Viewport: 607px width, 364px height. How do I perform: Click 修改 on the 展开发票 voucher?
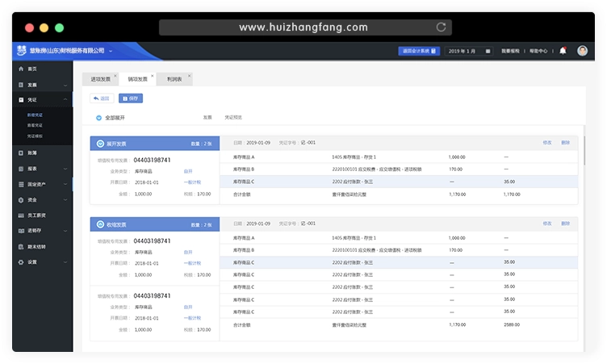[547, 143]
